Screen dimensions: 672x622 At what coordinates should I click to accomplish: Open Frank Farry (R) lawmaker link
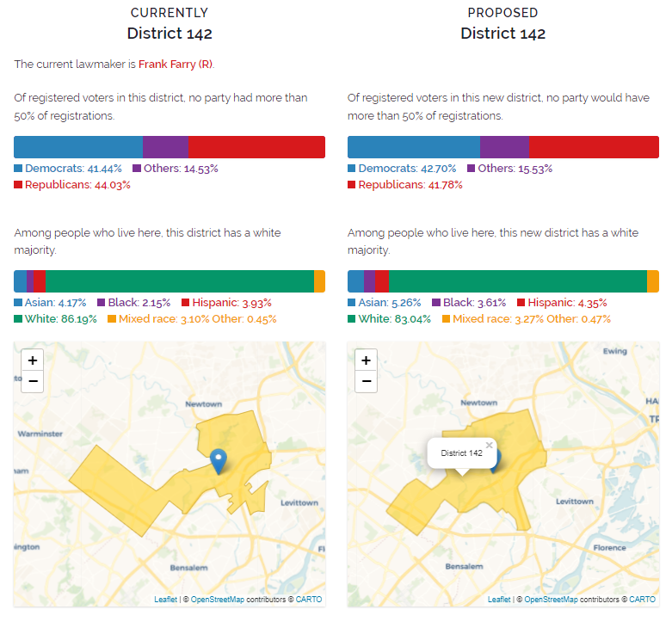tap(176, 65)
